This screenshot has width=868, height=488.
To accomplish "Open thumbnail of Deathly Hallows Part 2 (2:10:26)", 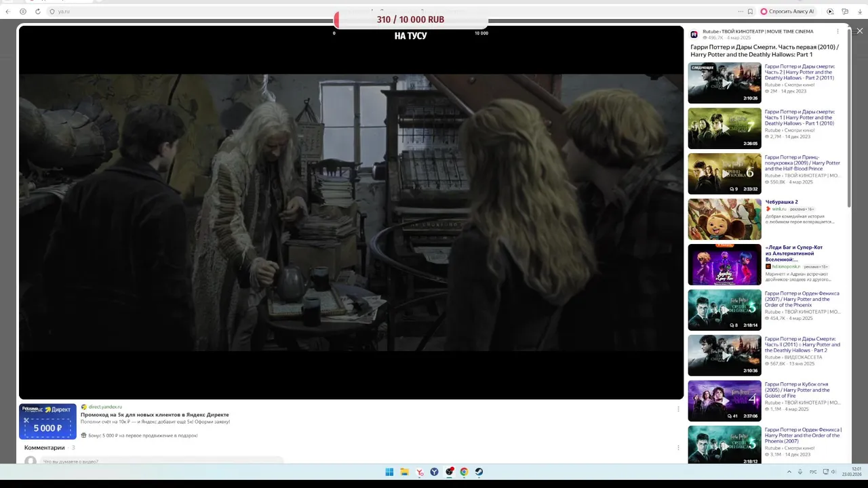I will pos(724,83).
